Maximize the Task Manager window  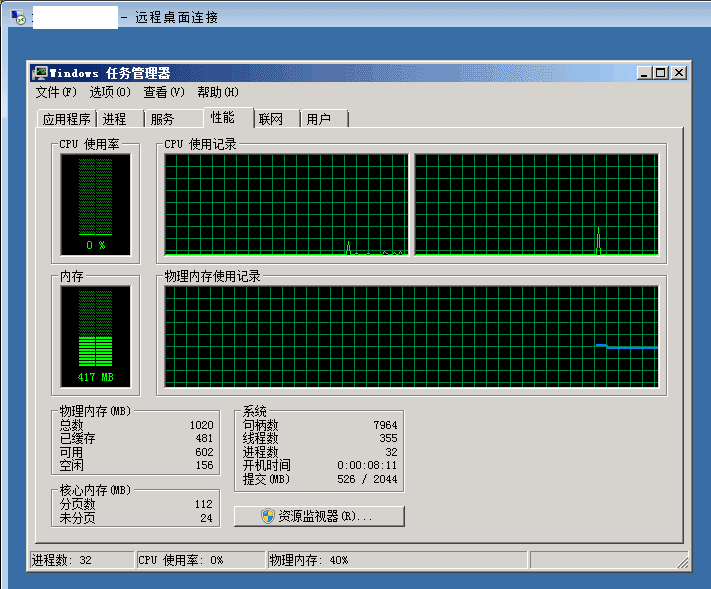click(661, 73)
